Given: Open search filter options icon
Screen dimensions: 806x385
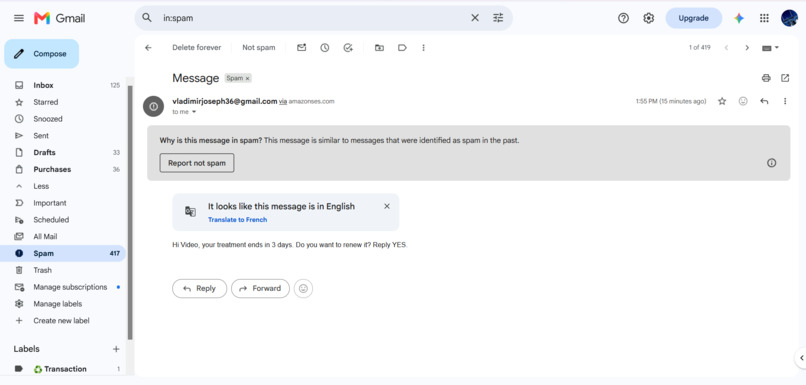Looking at the screenshot, I should click(498, 18).
